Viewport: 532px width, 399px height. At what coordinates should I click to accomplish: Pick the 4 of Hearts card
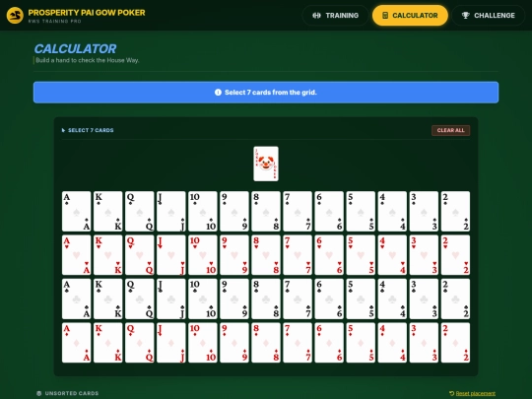click(x=392, y=255)
